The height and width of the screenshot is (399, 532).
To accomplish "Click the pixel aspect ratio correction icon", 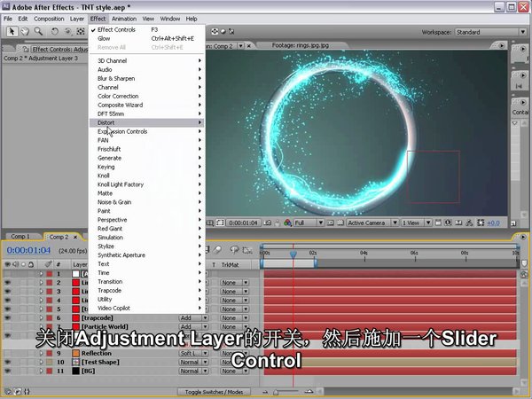I will (438, 223).
